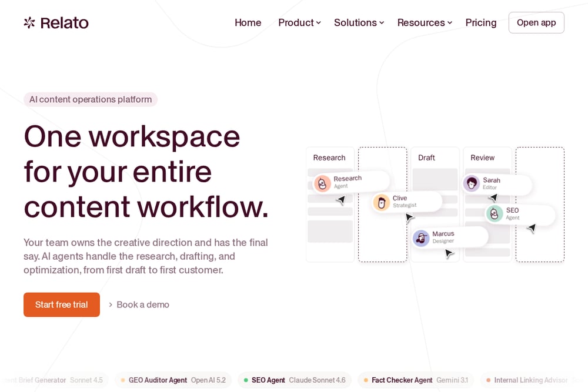Click the AI content operations platform badge

click(91, 99)
